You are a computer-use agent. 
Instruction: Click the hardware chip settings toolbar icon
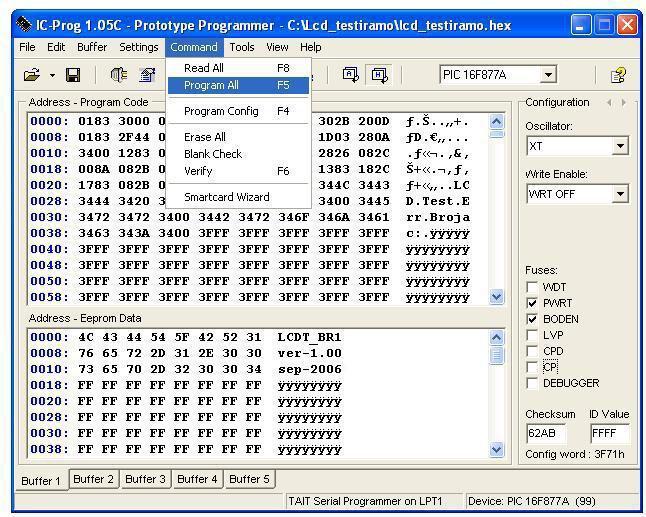pyautogui.click(x=119, y=75)
